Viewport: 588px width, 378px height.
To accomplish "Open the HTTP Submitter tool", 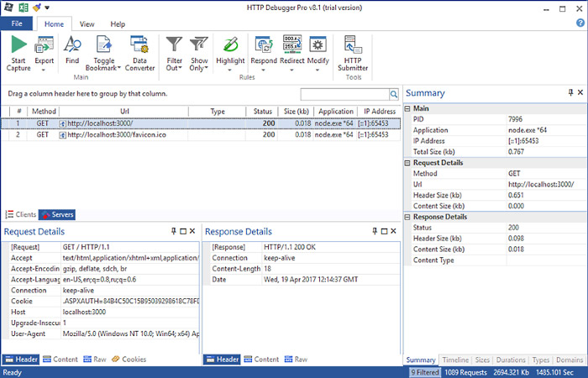I will click(353, 53).
